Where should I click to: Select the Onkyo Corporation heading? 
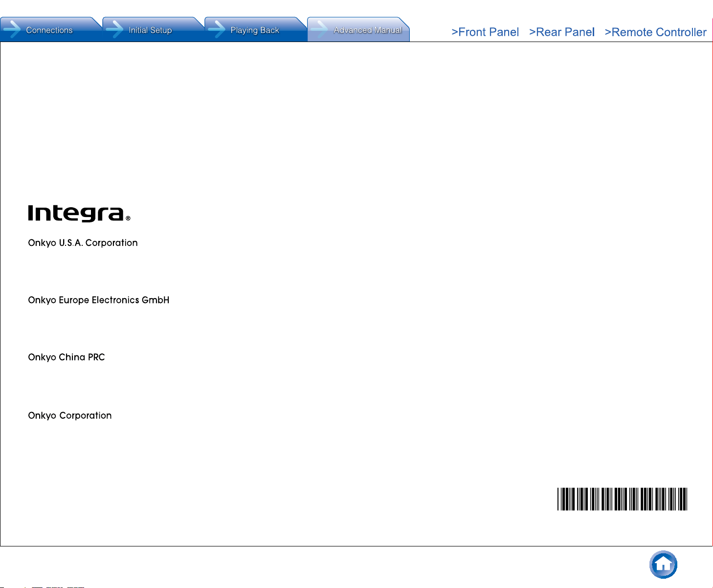click(70, 415)
